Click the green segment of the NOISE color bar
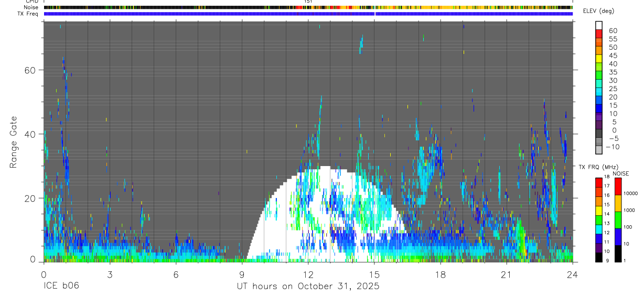 pyautogui.click(x=618, y=220)
